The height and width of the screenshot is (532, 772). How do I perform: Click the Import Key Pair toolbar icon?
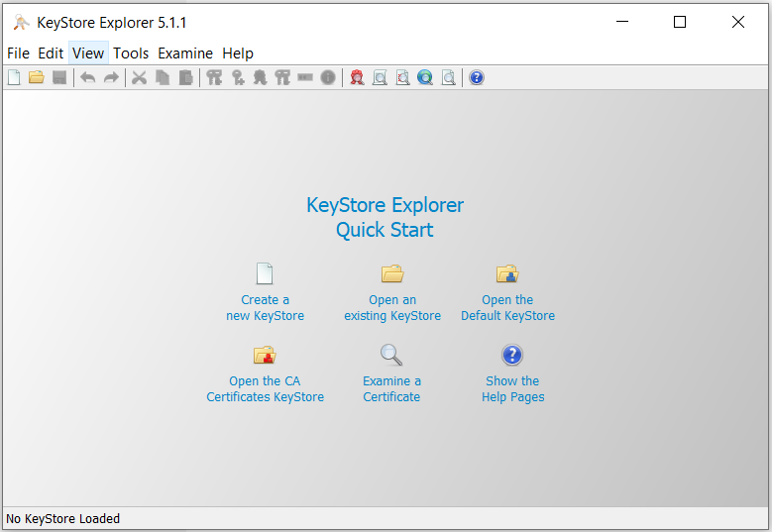282,77
